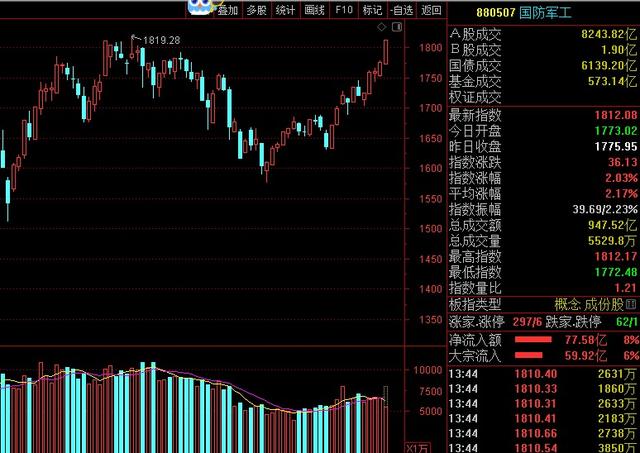The height and width of the screenshot is (453, 640).
Task: Click 指数量比 value 1.21
Action: (626, 288)
